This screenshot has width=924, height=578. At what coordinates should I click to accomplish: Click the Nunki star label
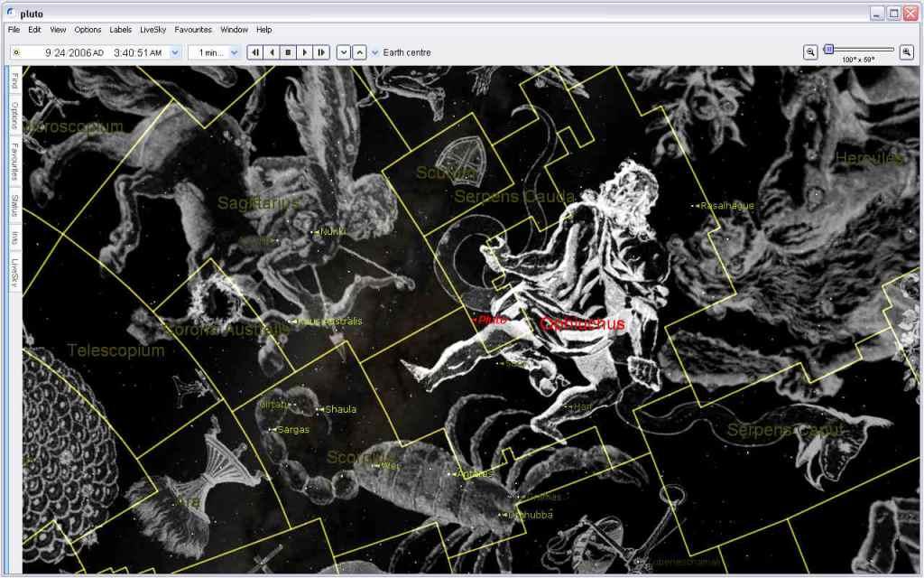(332, 232)
